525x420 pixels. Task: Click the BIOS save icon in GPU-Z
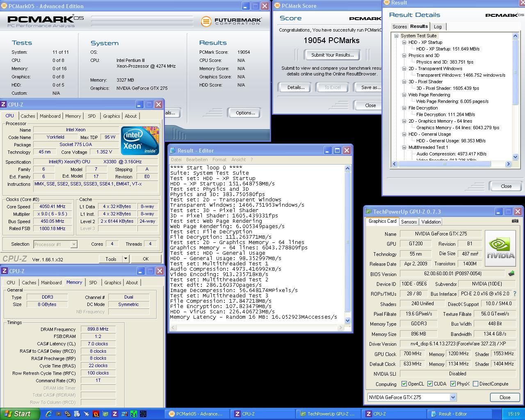point(511,274)
